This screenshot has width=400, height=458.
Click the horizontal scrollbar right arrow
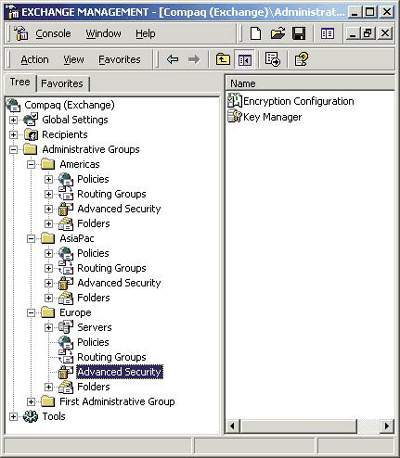387,426
